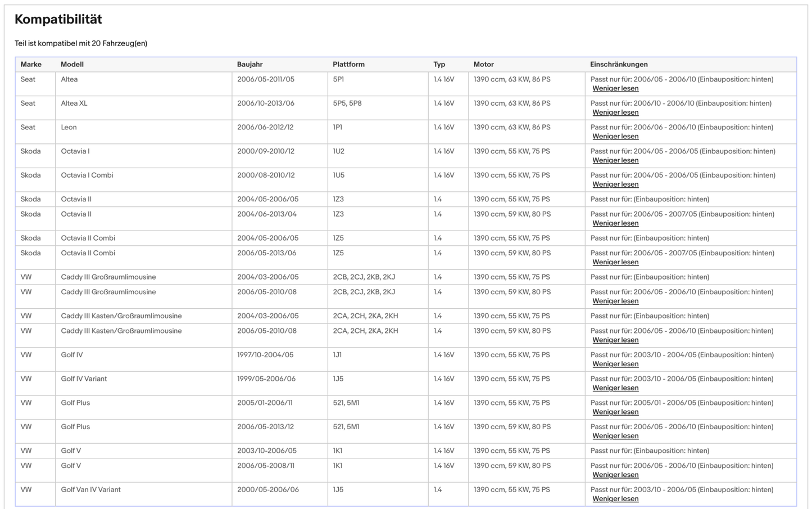Click the 'Baujahr' column header
This screenshot has width=812, height=509.
pyautogui.click(x=250, y=65)
